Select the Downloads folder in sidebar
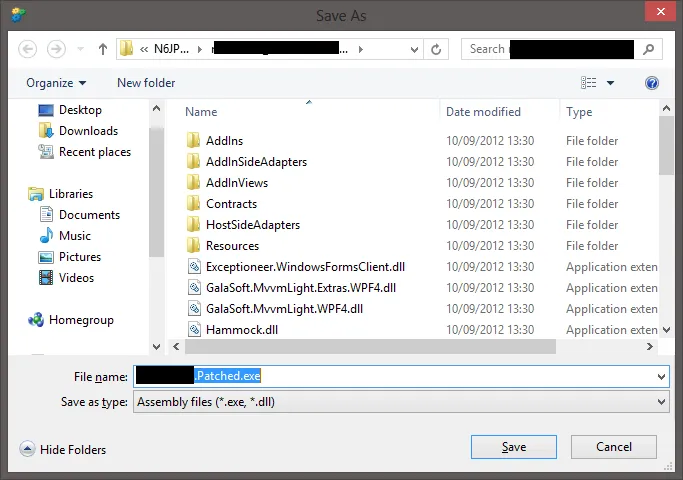This screenshot has height=480, width=683. coord(88,131)
